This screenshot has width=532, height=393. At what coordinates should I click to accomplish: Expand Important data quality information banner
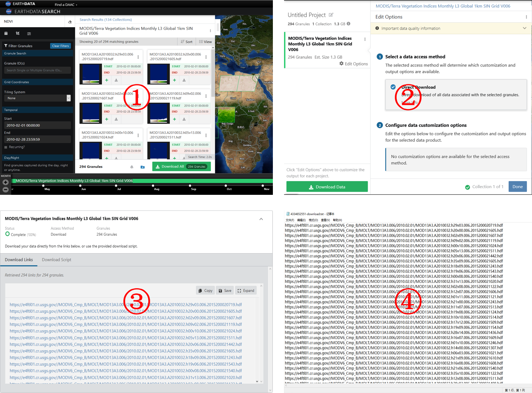525,28
